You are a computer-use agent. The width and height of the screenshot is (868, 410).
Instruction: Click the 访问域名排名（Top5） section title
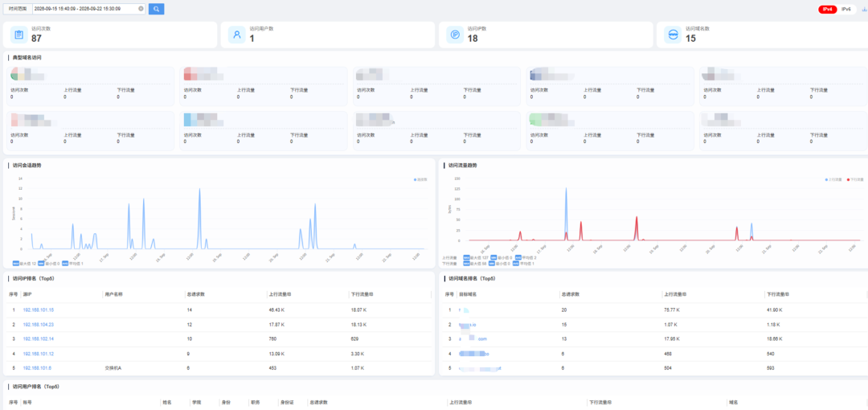tap(472, 279)
